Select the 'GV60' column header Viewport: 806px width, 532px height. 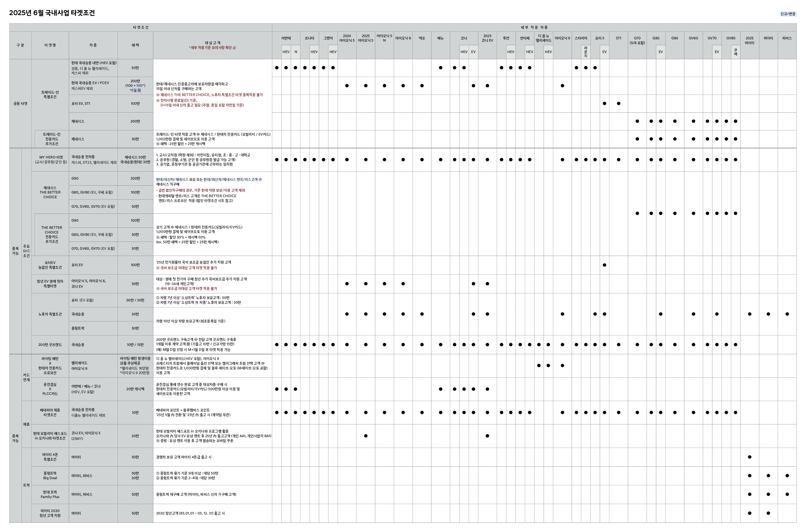coord(693,38)
